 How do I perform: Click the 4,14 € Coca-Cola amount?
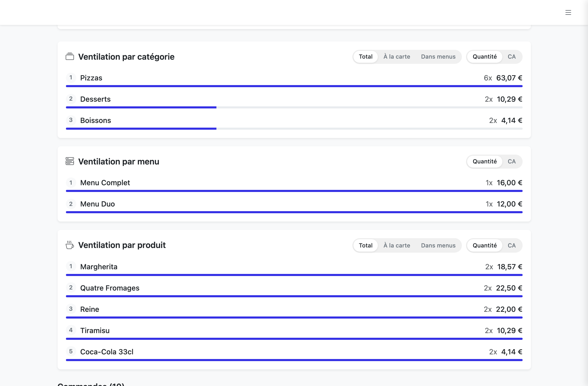pos(512,352)
